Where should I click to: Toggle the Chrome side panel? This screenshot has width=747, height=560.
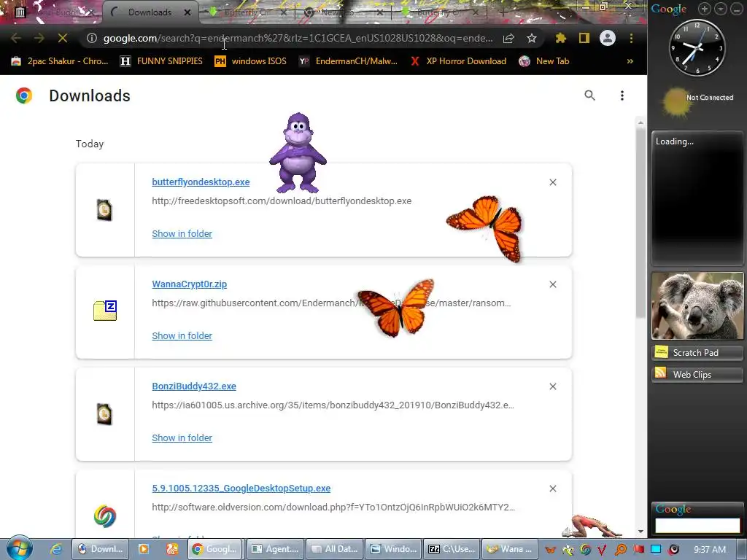coord(584,38)
